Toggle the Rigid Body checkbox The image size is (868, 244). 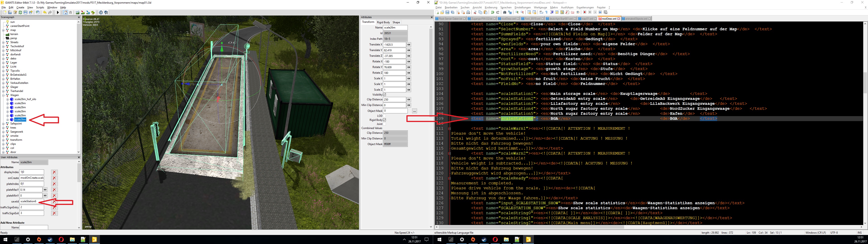point(384,120)
